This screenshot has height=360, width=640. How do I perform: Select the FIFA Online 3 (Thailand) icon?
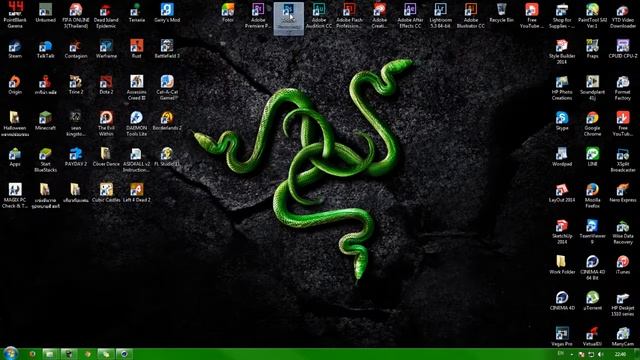(x=76, y=15)
